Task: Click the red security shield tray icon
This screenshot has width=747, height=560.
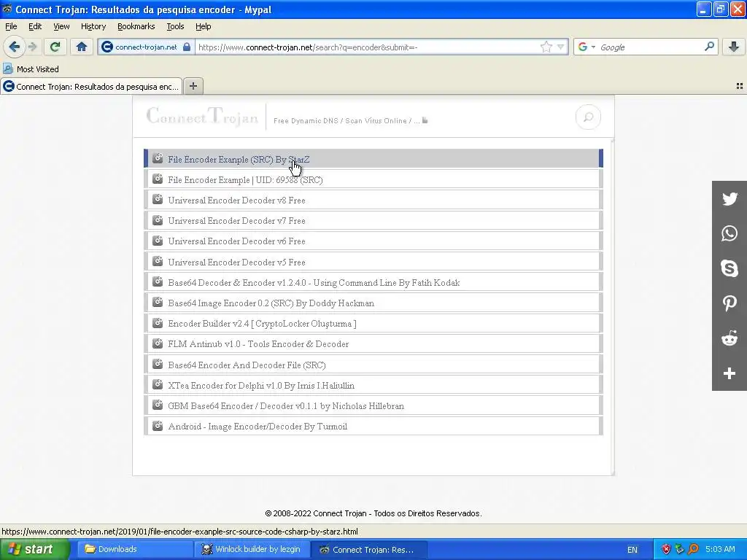Action: pos(666,549)
